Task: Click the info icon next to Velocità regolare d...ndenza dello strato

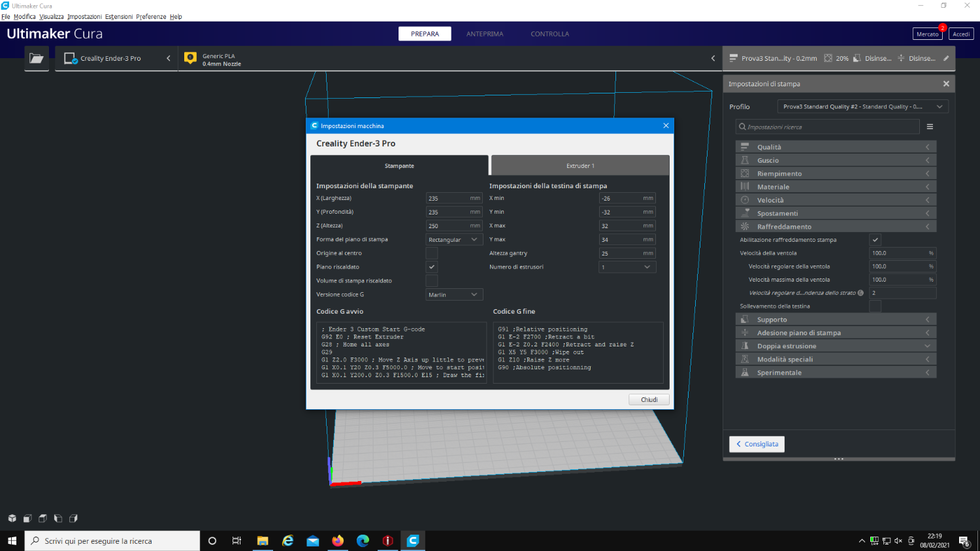Action: point(860,293)
